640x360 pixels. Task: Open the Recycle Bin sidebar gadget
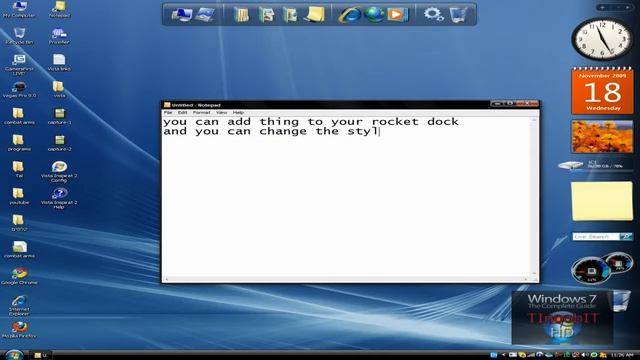pyautogui.click(x=621, y=300)
